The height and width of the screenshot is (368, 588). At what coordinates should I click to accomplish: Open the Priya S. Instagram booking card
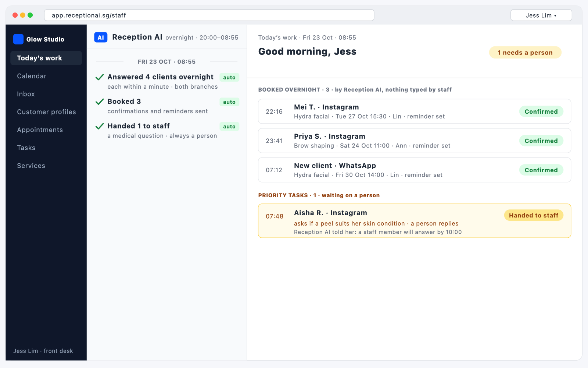pyautogui.click(x=415, y=141)
